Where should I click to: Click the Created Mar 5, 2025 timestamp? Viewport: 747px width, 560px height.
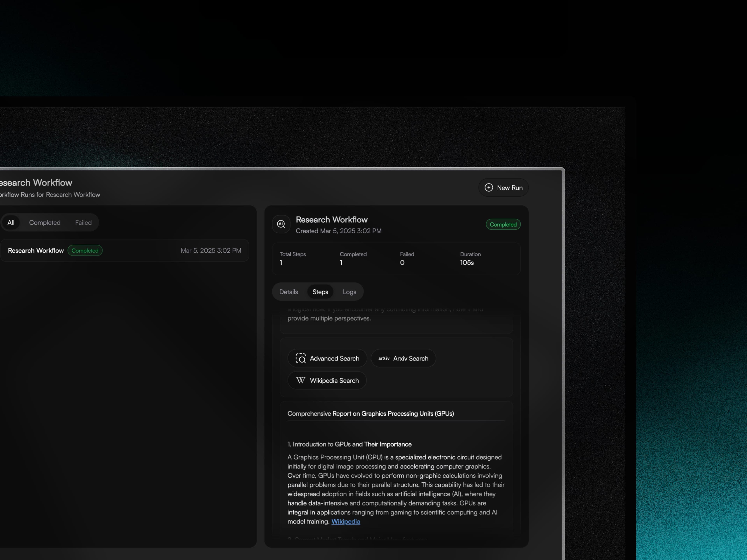[339, 231]
